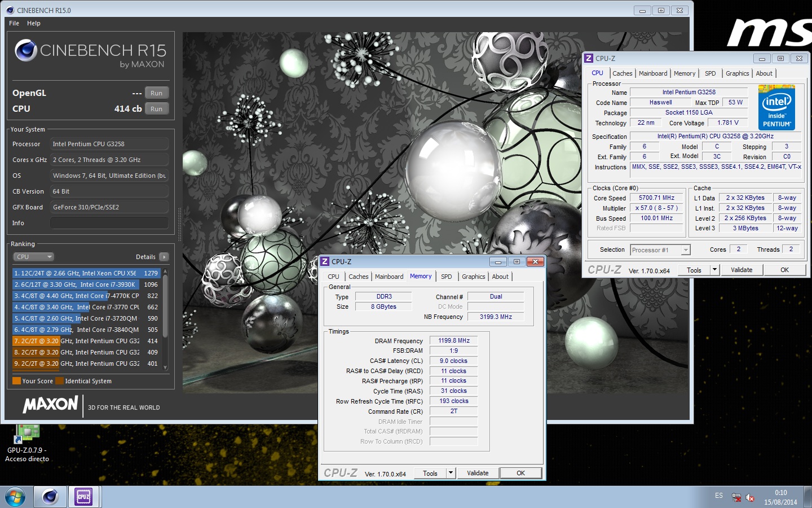The height and width of the screenshot is (508, 812).
Task: Click NB Frequency 3199.3 MHz value
Action: (x=496, y=317)
